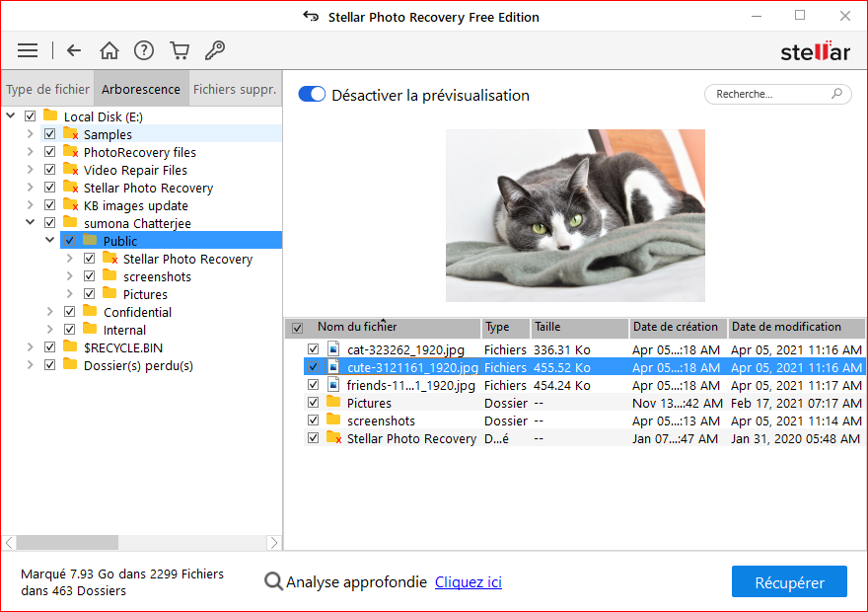The image size is (868, 612).
Task: Click the KB images update folder icon
Action: (x=70, y=205)
